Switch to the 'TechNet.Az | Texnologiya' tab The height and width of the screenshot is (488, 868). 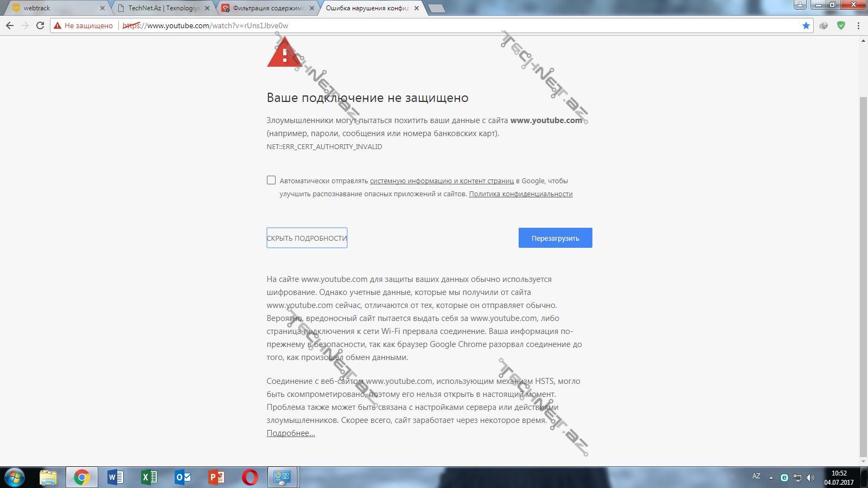click(164, 8)
